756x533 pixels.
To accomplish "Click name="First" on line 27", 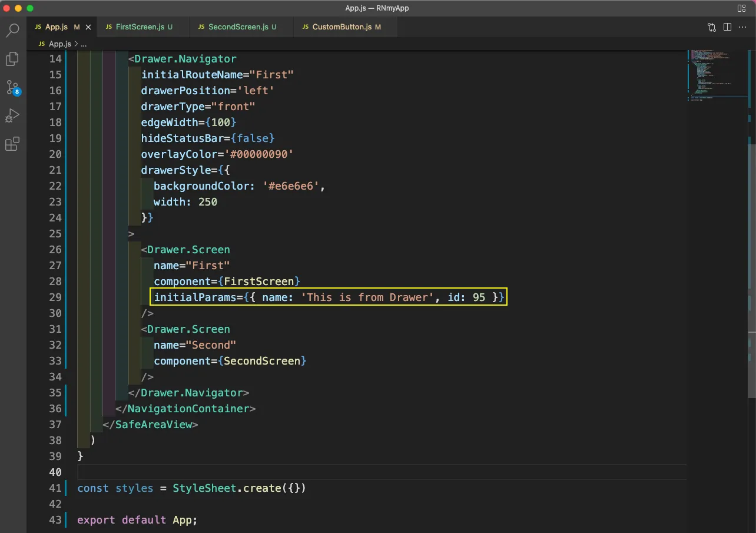I will click(x=192, y=266).
